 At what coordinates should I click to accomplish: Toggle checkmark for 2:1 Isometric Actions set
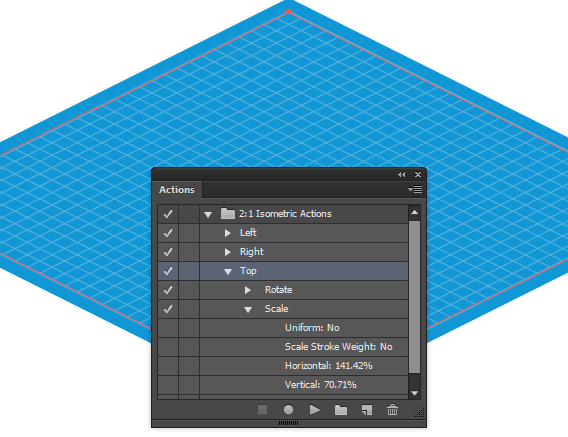(x=168, y=214)
